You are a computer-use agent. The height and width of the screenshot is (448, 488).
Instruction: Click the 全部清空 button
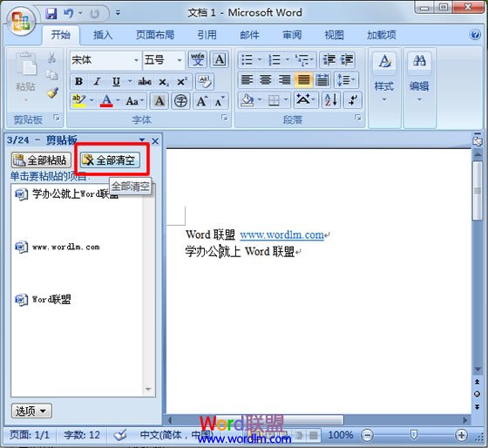pyautogui.click(x=110, y=160)
